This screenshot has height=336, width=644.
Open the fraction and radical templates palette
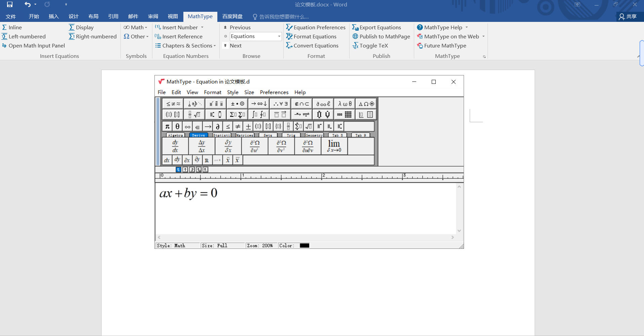pos(194,114)
